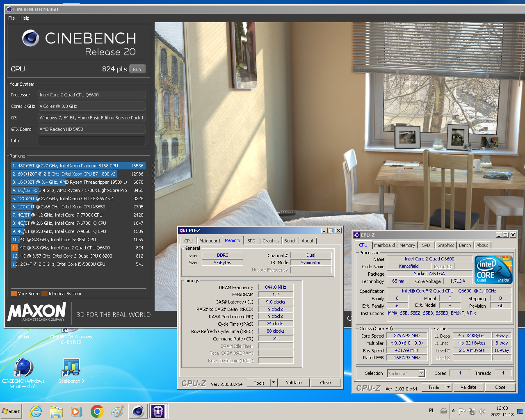
Task: Switch to CPU tab in Memory CPU-Z window
Action: [x=189, y=241]
